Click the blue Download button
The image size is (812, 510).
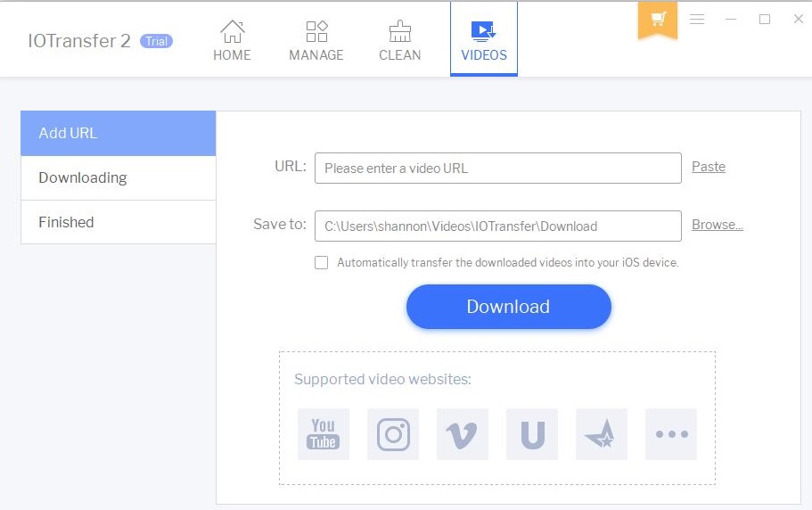pos(509,307)
